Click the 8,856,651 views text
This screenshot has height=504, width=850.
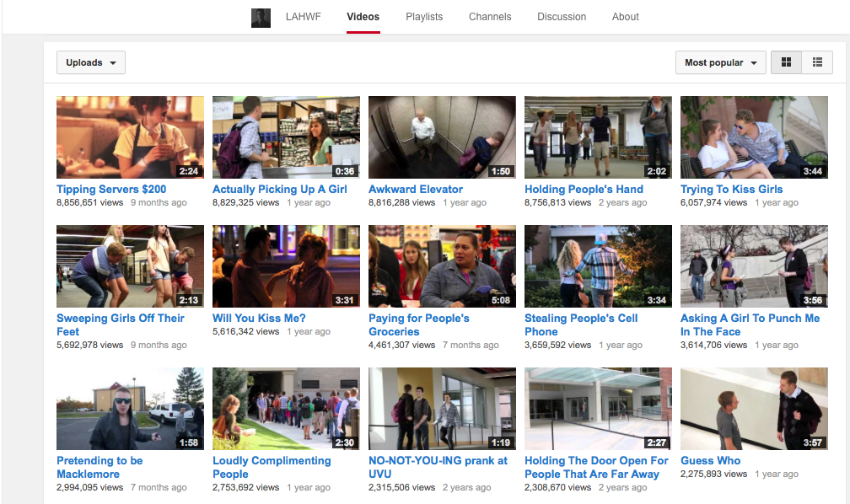pyautogui.click(x=90, y=202)
